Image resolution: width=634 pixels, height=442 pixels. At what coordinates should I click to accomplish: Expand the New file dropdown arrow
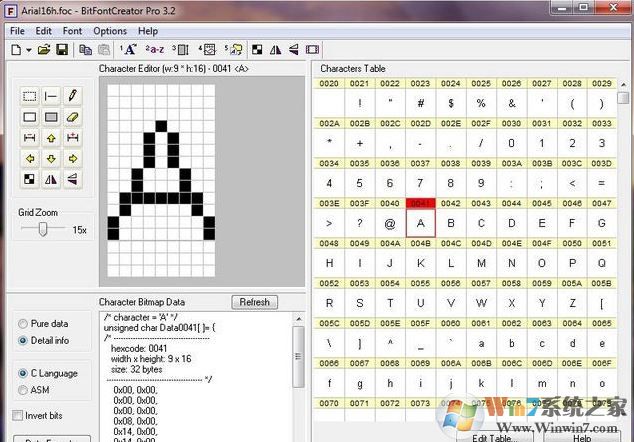click(x=30, y=49)
